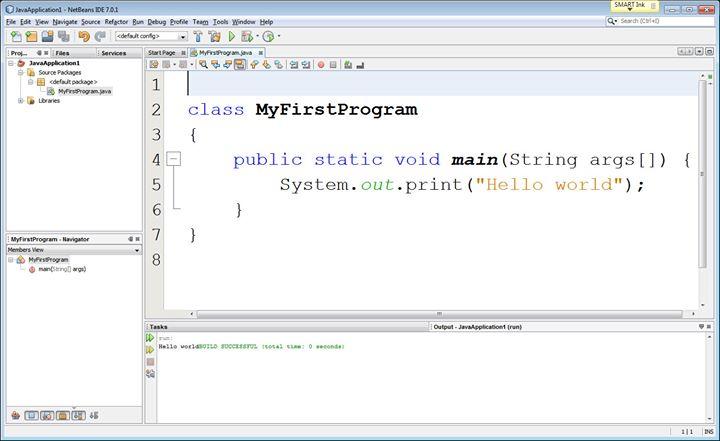Image resolution: width=720 pixels, height=441 pixels.
Task: Jump to the last edit location icon
Action: point(154,65)
